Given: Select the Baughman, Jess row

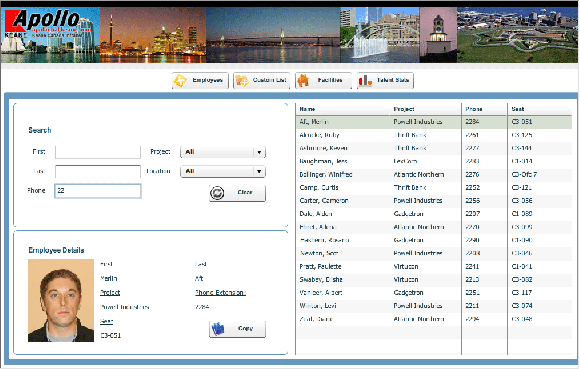Looking at the screenshot, I should click(x=434, y=161).
